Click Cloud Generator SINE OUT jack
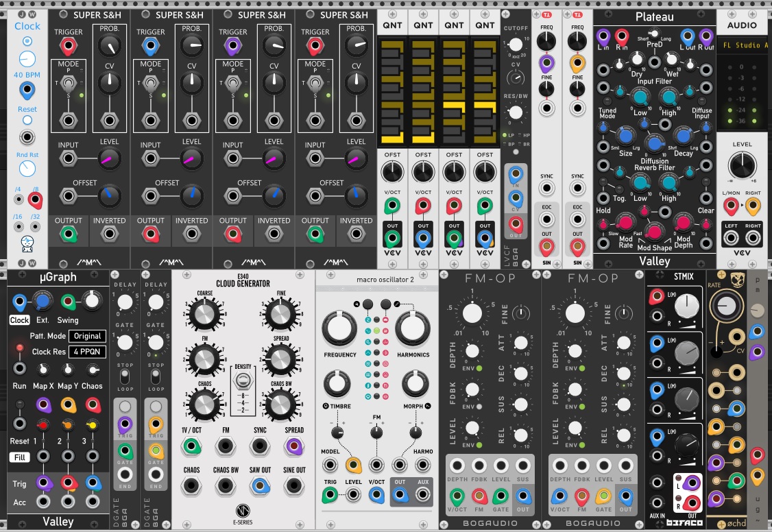This screenshot has width=772, height=532. tap(294, 486)
